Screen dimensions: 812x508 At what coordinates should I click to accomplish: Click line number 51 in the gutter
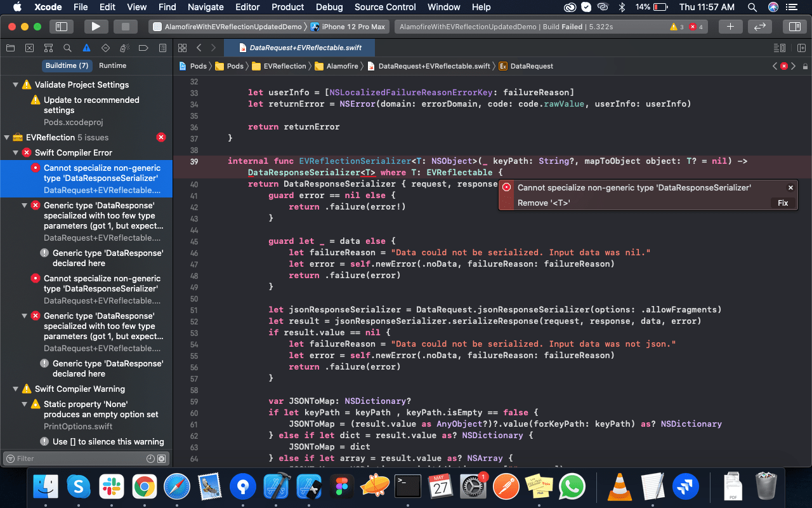[x=193, y=310]
